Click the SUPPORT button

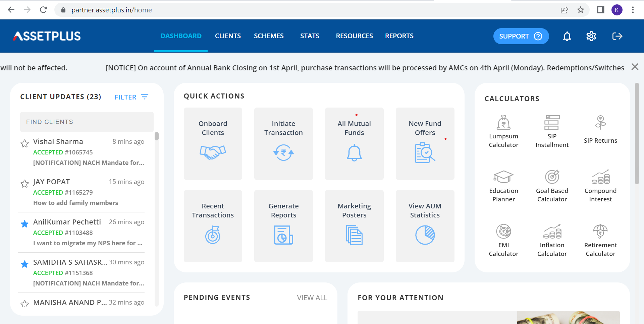(521, 36)
